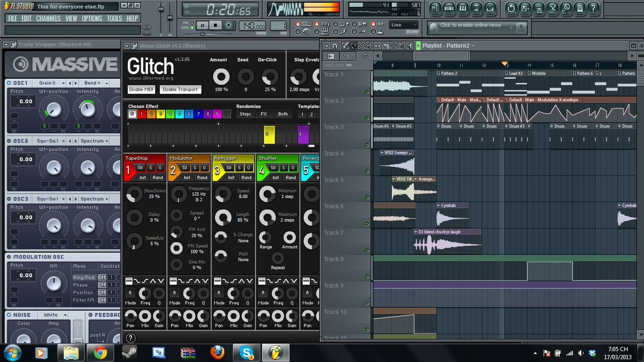The height and width of the screenshot is (362, 644).
Task: Click the question mark help icon in toolbar
Action: 593,8
